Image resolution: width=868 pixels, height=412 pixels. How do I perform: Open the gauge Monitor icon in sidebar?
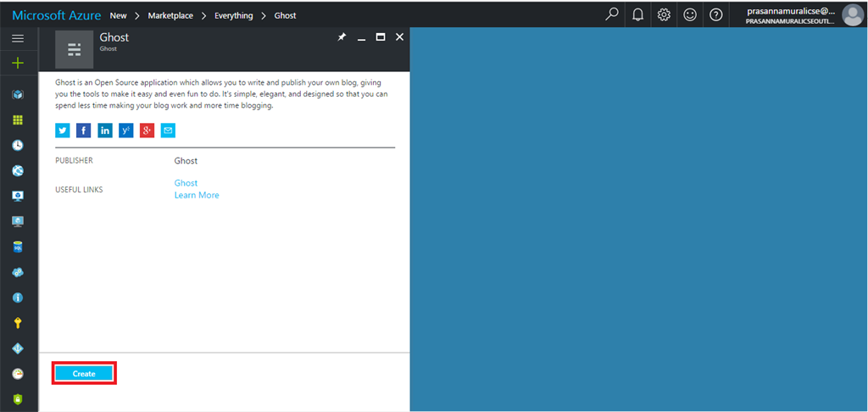[18, 374]
